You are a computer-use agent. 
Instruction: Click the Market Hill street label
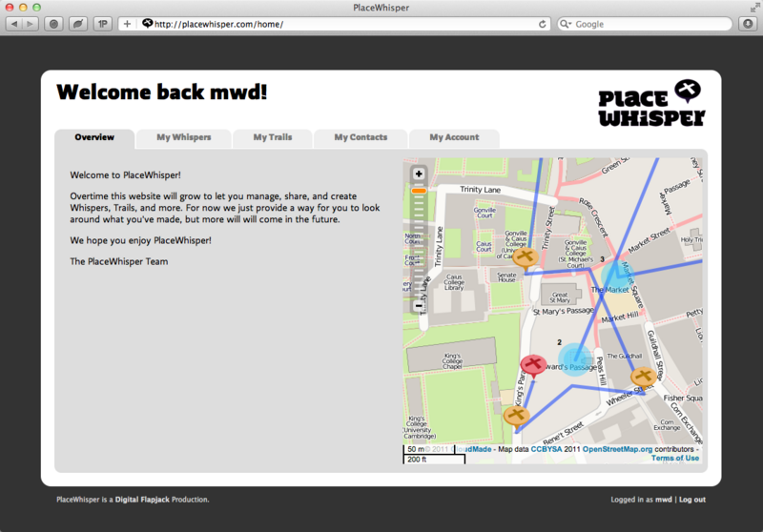(619, 317)
